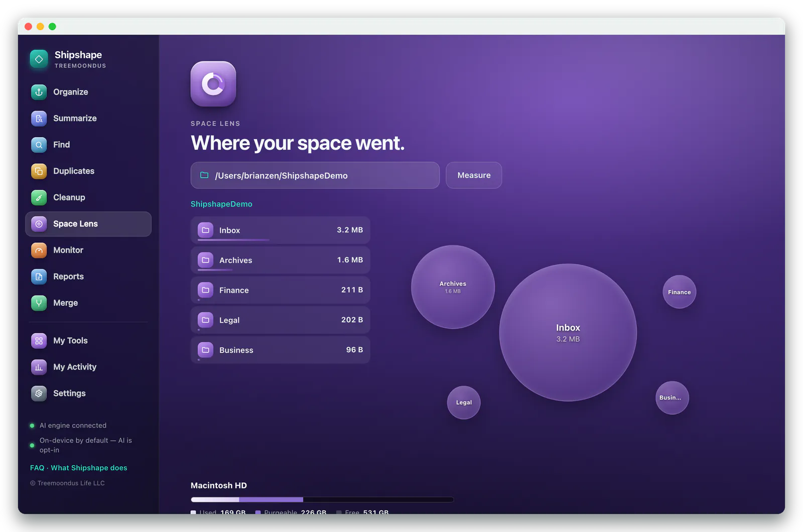
Task: Click the Busin... bubble
Action: click(672, 398)
